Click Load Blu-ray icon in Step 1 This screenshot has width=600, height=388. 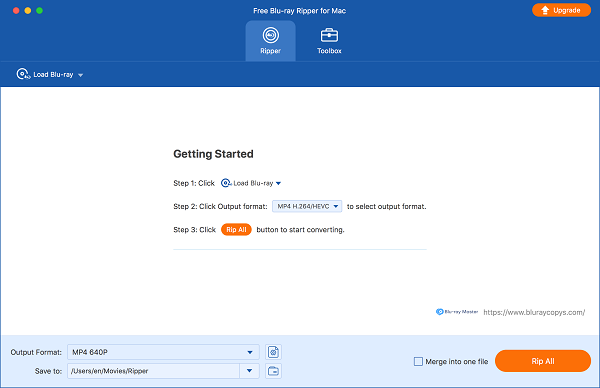[226, 183]
